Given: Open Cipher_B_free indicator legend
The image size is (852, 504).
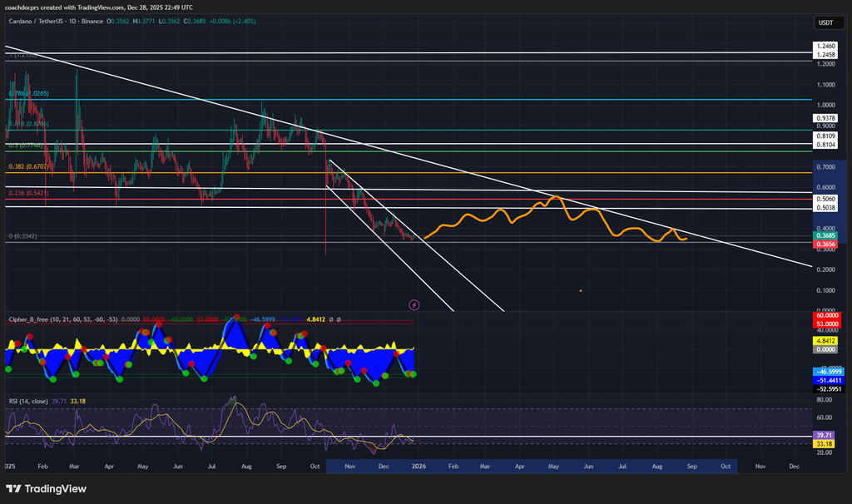Looking at the screenshot, I should [x=42, y=319].
